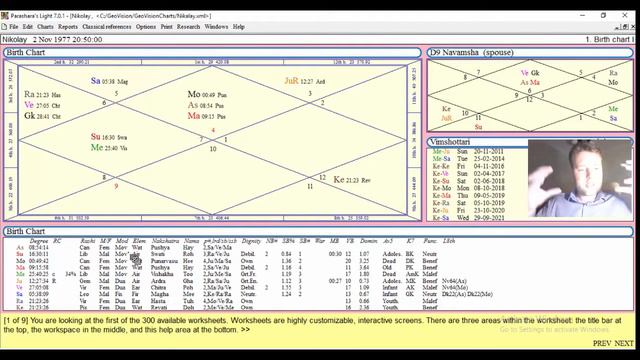Click Vishakha in the Me table row
The width and height of the screenshot is (640, 360).
click(162, 274)
